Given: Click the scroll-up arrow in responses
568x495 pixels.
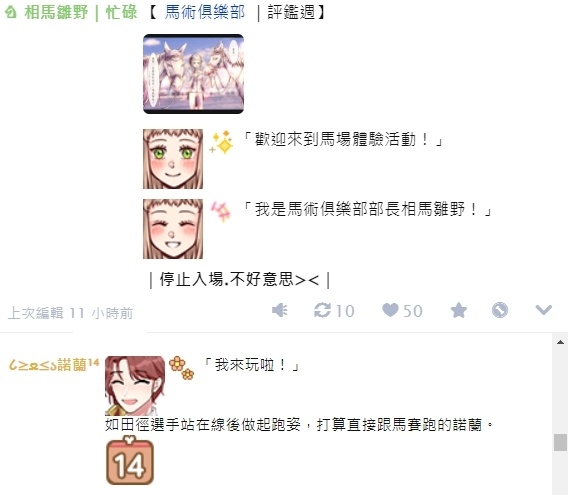Looking at the screenshot, I should point(560,342).
